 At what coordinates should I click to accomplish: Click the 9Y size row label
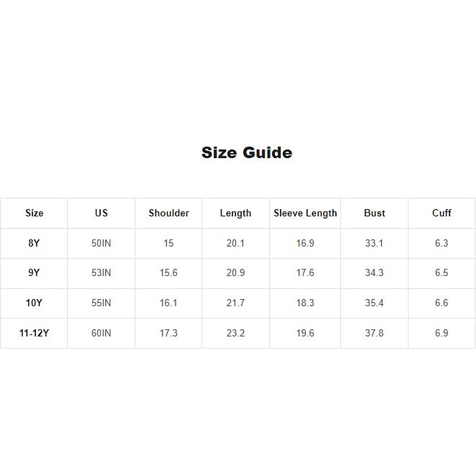click(x=34, y=273)
